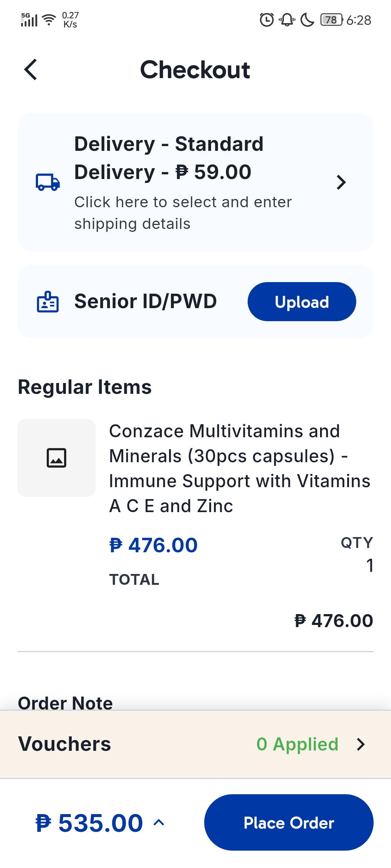Tap the Order Note section
The image size is (391, 868).
click(x=66, y=703)
